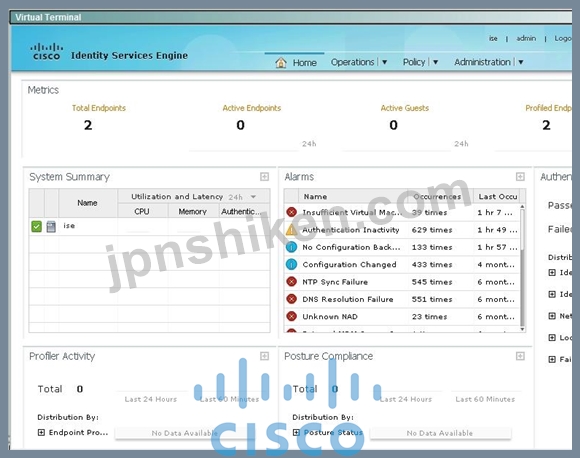Click critical icon for Insufficient Virtual Machine alarm

click(291, 212)
